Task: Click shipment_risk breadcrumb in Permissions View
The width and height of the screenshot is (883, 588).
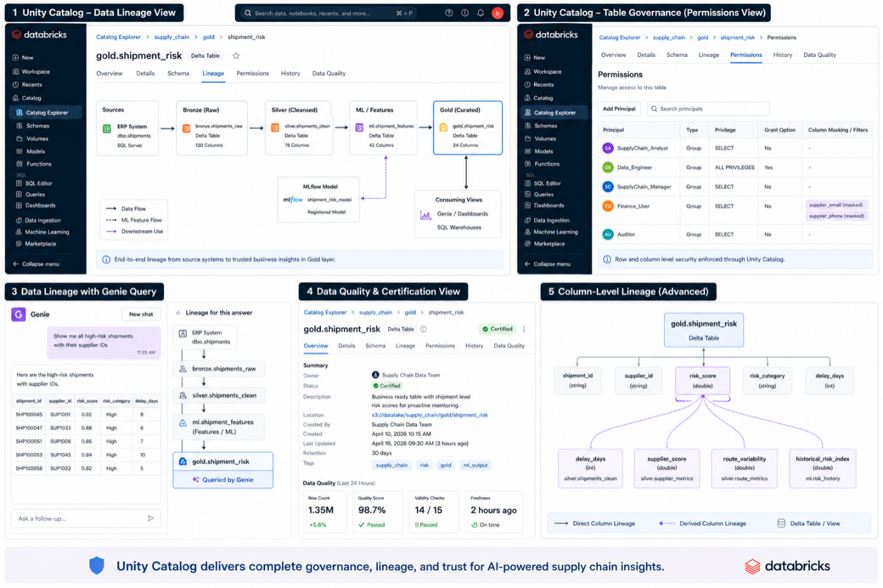Action: point(738,38)
